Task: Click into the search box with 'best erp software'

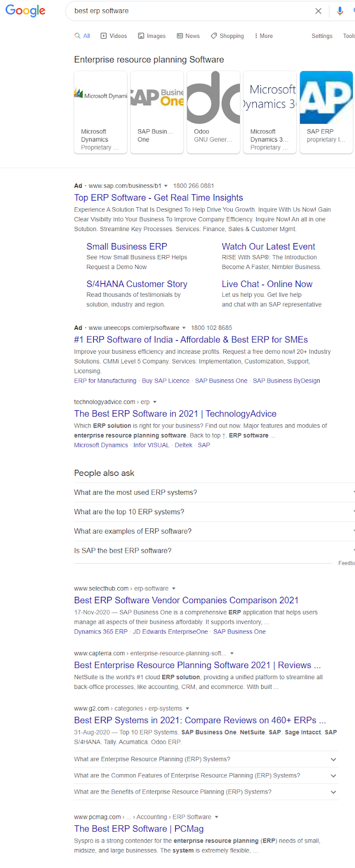Action: click(190, 11)
